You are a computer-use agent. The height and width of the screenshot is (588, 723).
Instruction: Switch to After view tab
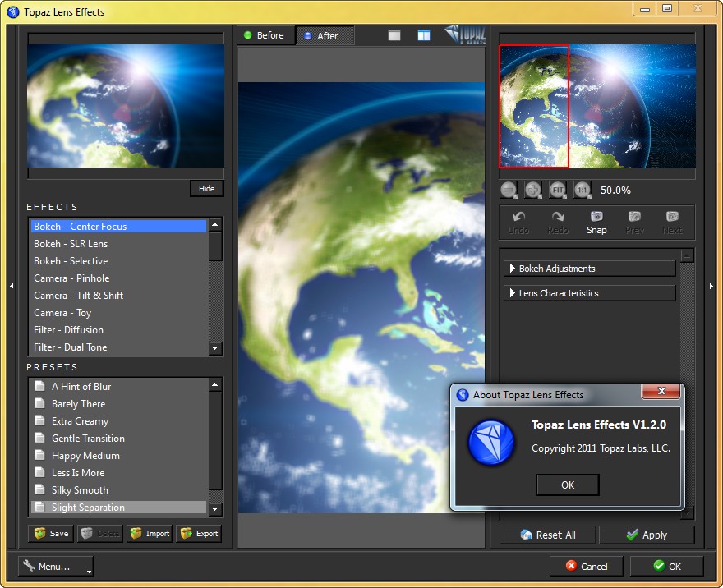coord(325,35)
